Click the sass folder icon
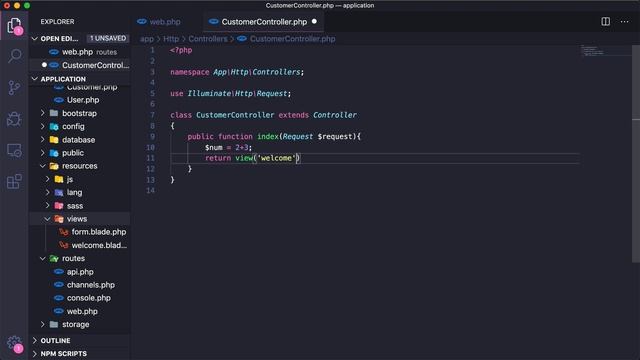640x360 pixels. (x=59, y=206)
